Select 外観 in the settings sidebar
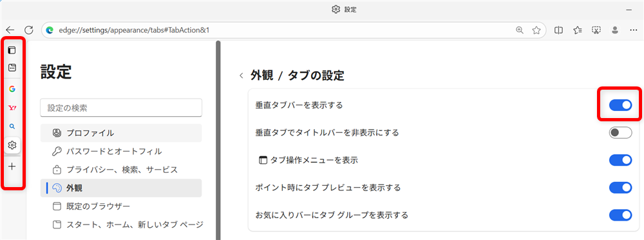 [x=121, y=188]
